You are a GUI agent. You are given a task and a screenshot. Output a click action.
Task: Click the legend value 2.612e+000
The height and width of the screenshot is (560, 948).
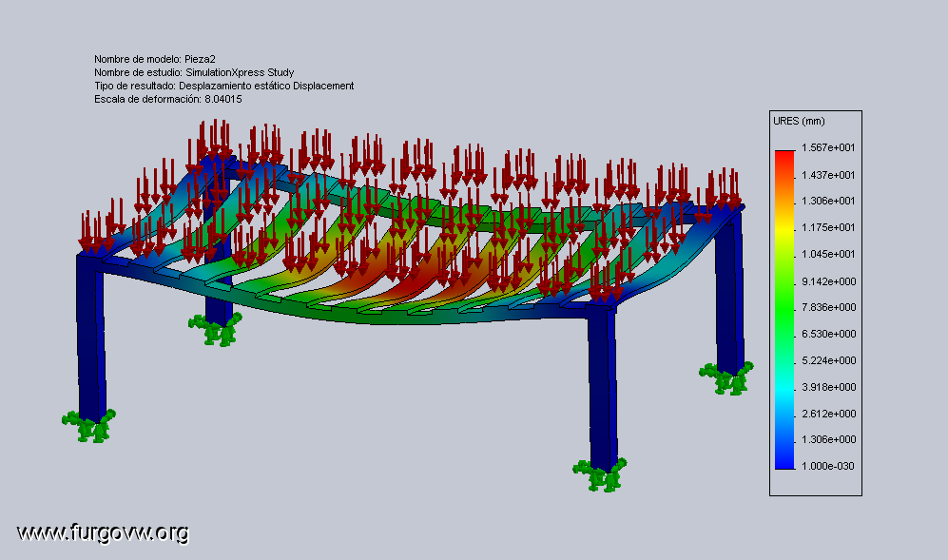(x=829, y=414)
